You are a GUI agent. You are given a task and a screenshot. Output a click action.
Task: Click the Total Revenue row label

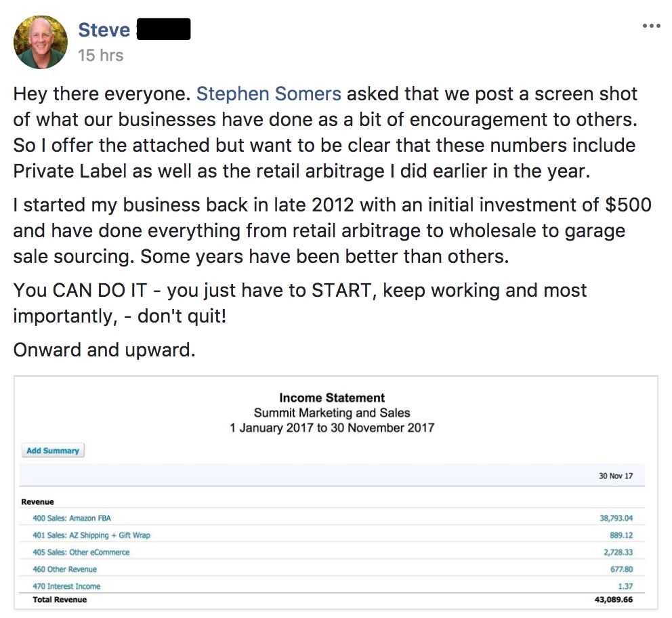(60, 600)
